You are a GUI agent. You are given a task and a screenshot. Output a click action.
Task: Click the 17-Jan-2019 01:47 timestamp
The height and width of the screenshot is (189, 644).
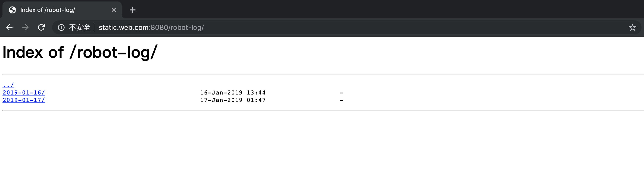[233, 100]
